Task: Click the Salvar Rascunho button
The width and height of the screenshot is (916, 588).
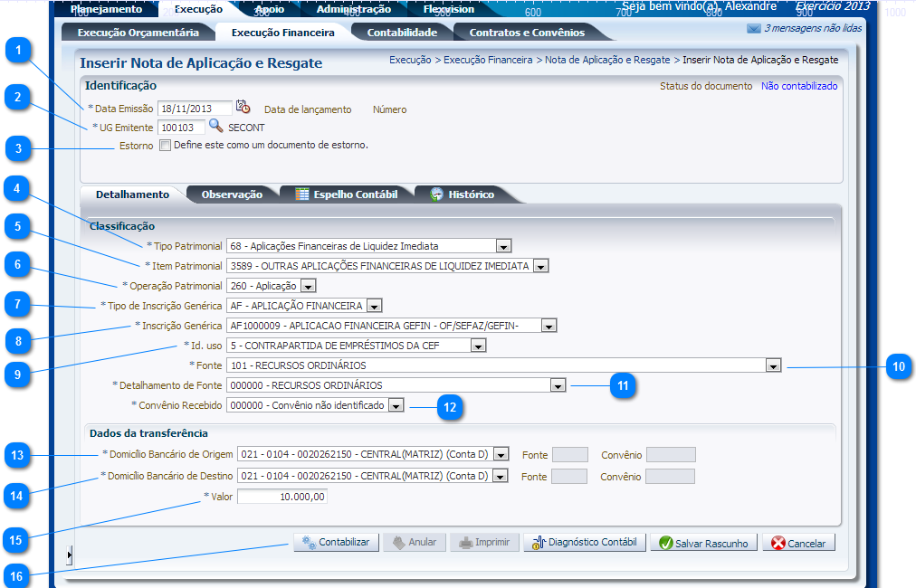Action: 702,543
